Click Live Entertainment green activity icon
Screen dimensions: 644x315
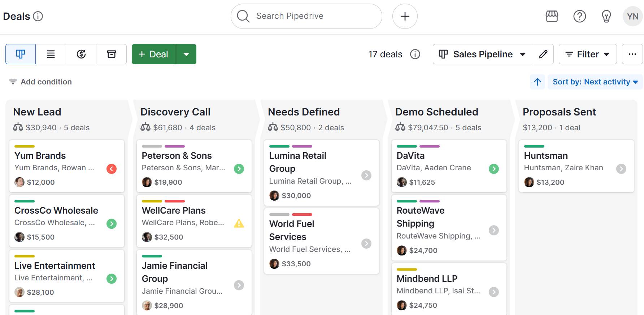(x=112, y=279)
